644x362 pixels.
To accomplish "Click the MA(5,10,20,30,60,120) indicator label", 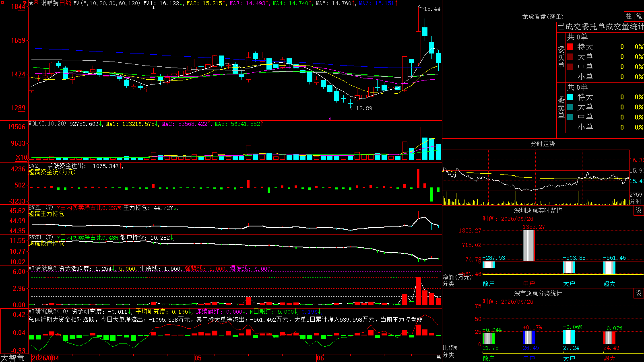I will (107, 3).
